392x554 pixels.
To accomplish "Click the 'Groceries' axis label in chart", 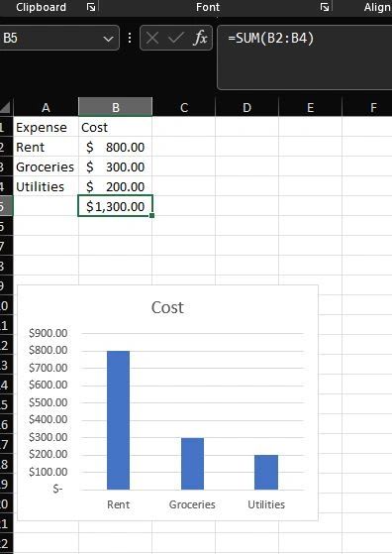I will [192, 504].
